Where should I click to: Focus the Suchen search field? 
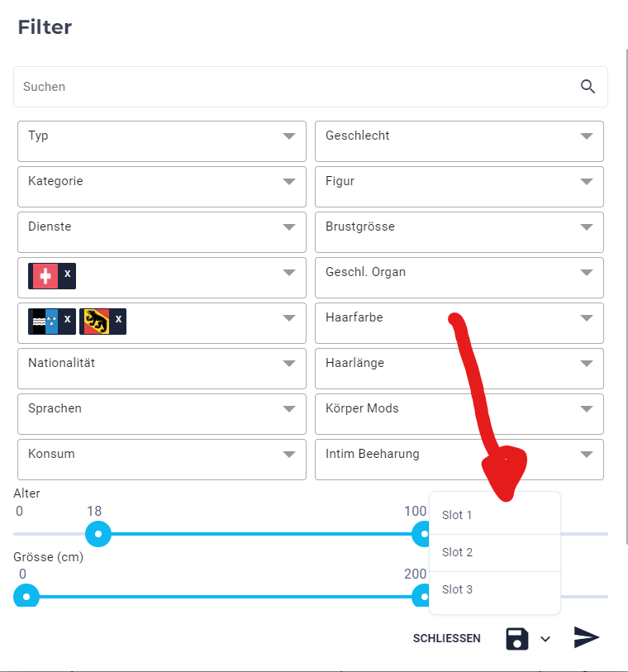tap(297, 87)
